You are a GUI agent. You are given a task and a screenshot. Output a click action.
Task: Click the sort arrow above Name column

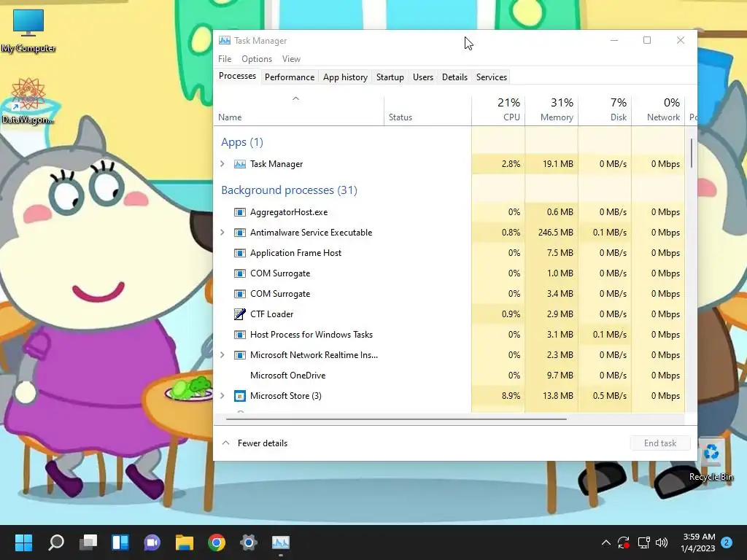[x=296, y=98]
